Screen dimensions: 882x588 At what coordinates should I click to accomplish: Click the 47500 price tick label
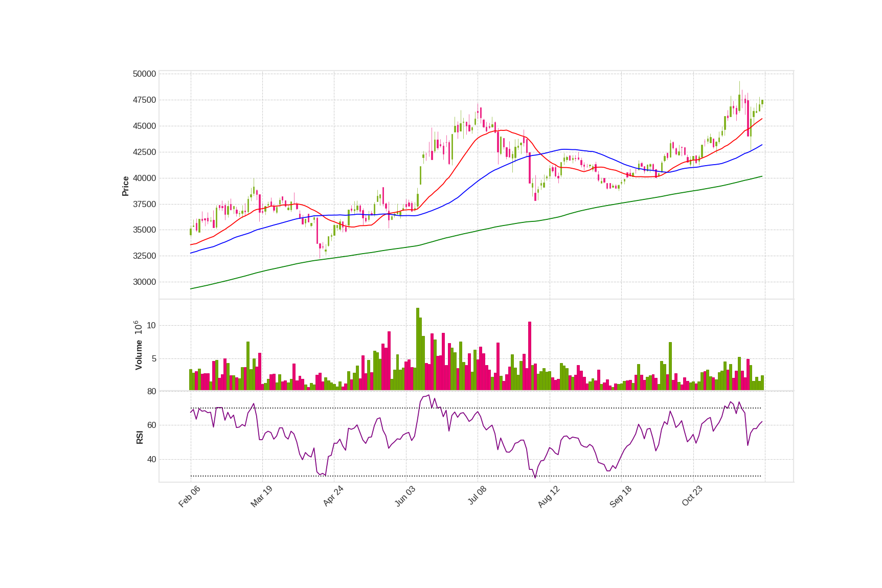coord(144,100)
